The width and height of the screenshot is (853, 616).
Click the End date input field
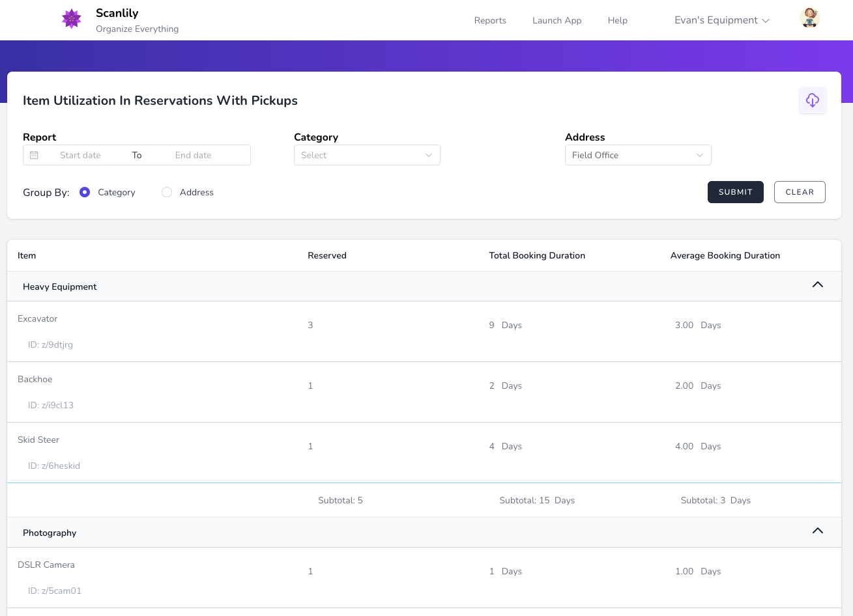point(194,155)
